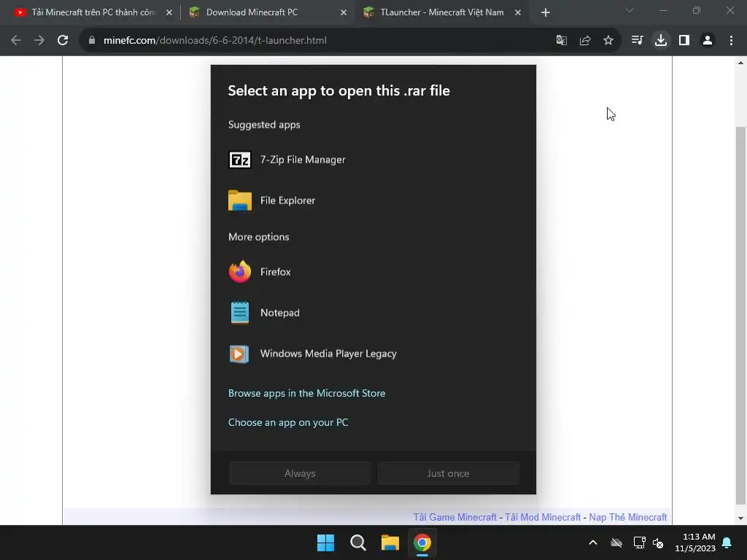Screen dimensions: 747x560
Task: Go back to previous page
Action: pyautogui.click(x=16, y=41)
